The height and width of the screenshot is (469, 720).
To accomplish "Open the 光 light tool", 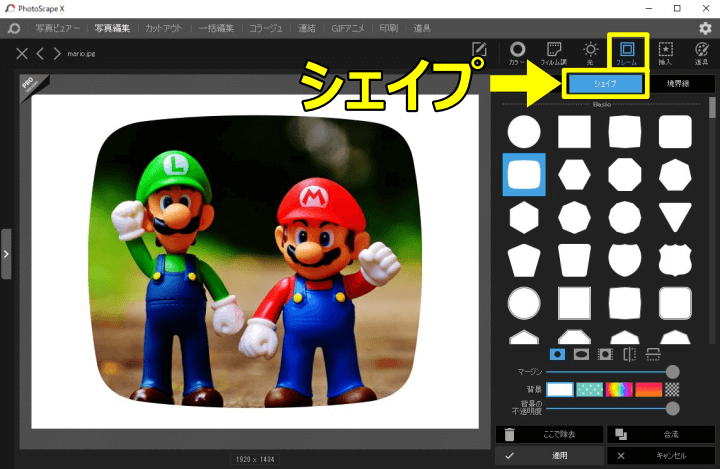I will tap(590, 53).
